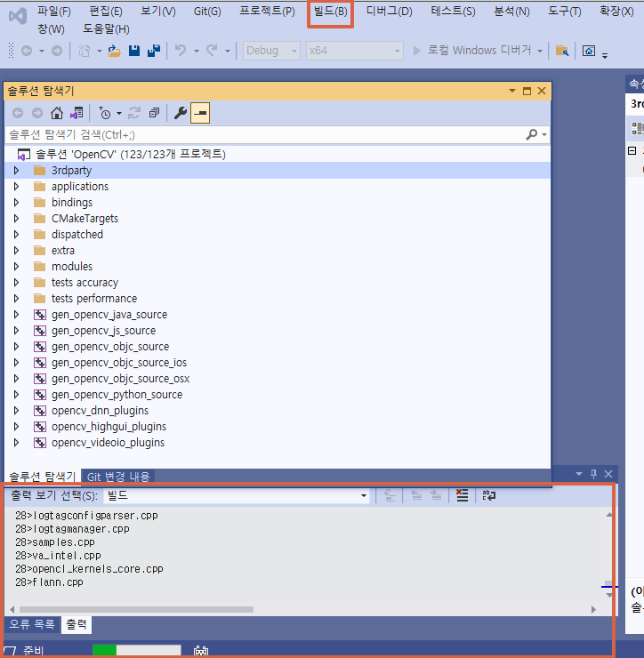
Task: Click the status bar background tasks icon
Action: 201,651
